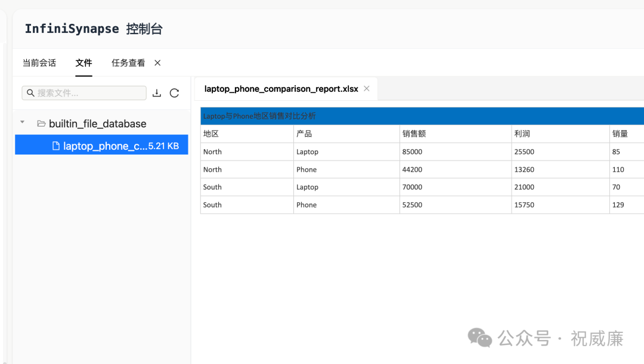644x364 pixels.
Task: Click the 地区 column header
Action: pyautogui.click(x=212, y=133)
